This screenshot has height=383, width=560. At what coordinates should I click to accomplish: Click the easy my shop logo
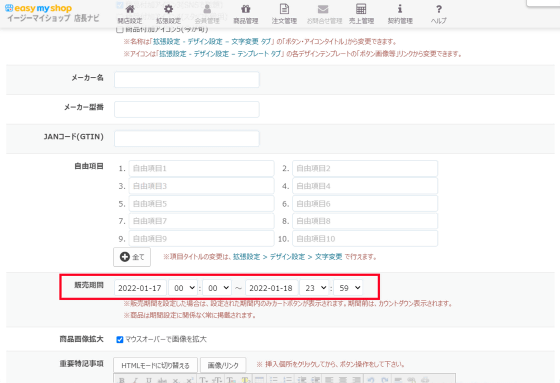(39, 8)
